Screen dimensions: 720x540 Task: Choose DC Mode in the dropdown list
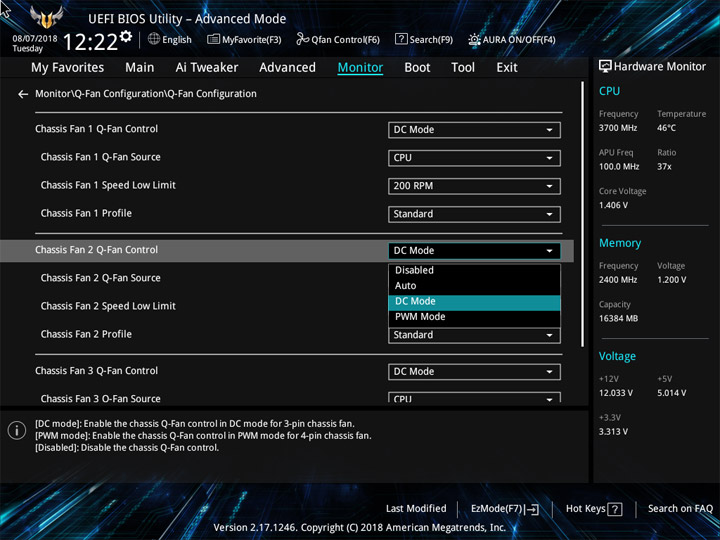coord(474,302)
